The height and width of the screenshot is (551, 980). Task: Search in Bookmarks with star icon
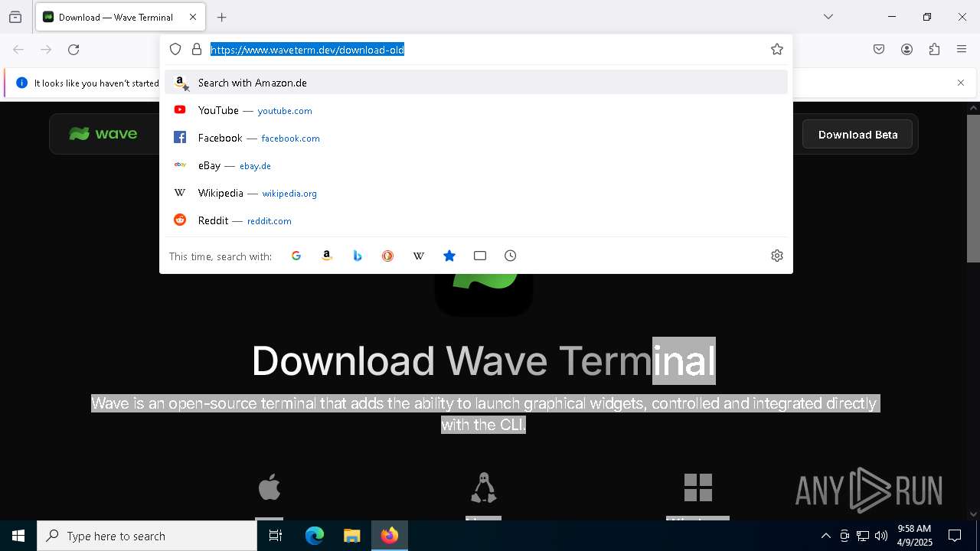coord(449,256)
